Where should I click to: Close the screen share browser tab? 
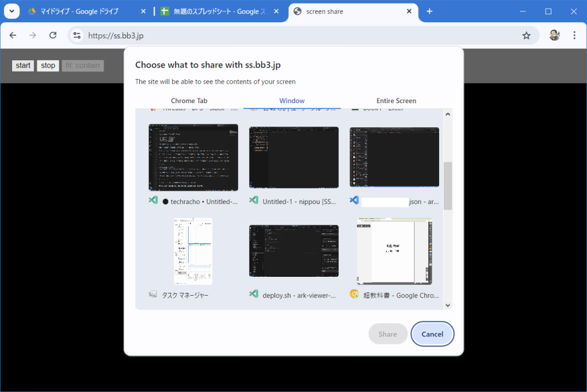pyautogui.click(x=409, y=11)
